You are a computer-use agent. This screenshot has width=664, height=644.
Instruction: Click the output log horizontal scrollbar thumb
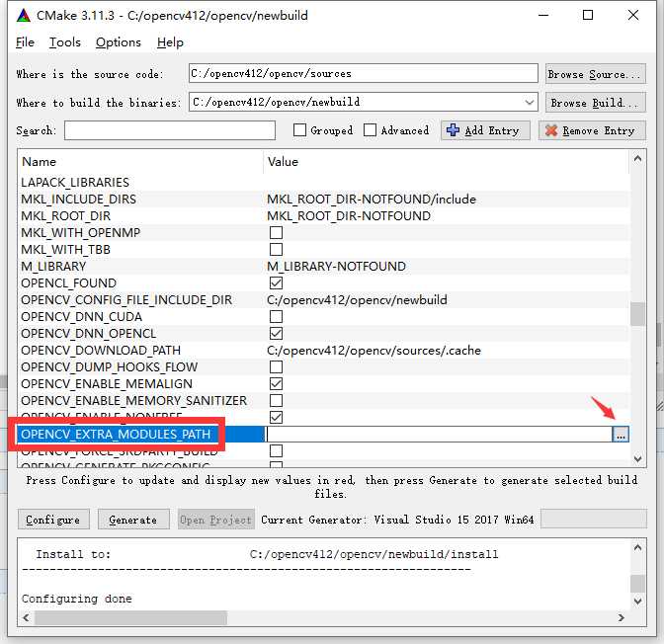click(x=130, y=617)
